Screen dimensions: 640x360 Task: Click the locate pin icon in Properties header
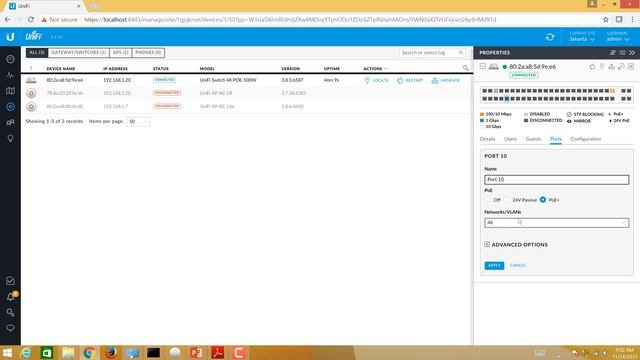coord(602,67)
